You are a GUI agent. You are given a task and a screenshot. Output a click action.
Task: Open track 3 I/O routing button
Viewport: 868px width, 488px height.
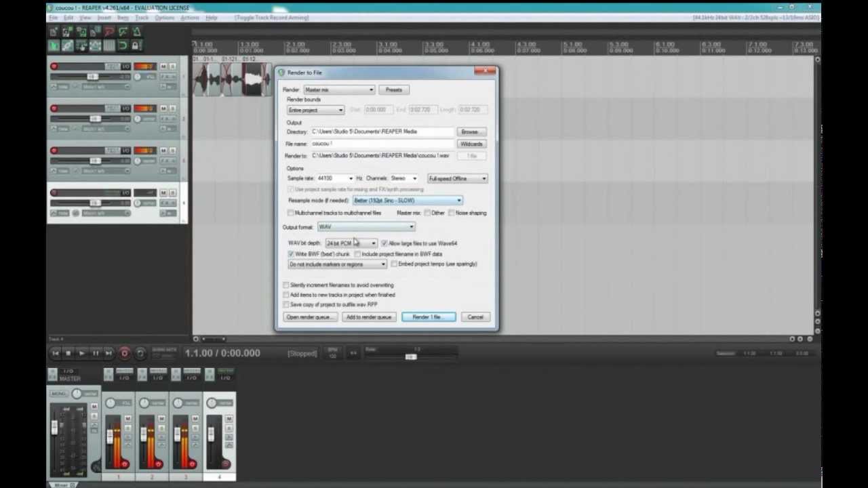[126, 150]
